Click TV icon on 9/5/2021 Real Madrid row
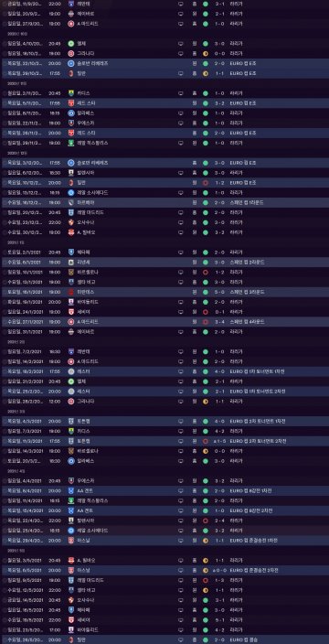 click(181, 580)
